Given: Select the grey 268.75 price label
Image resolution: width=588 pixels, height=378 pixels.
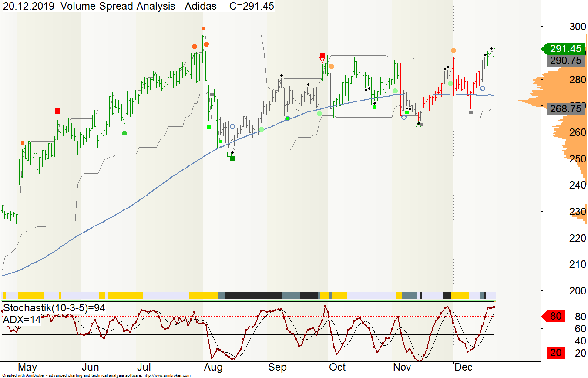Looking at the screenshot, I should (565, 109).
